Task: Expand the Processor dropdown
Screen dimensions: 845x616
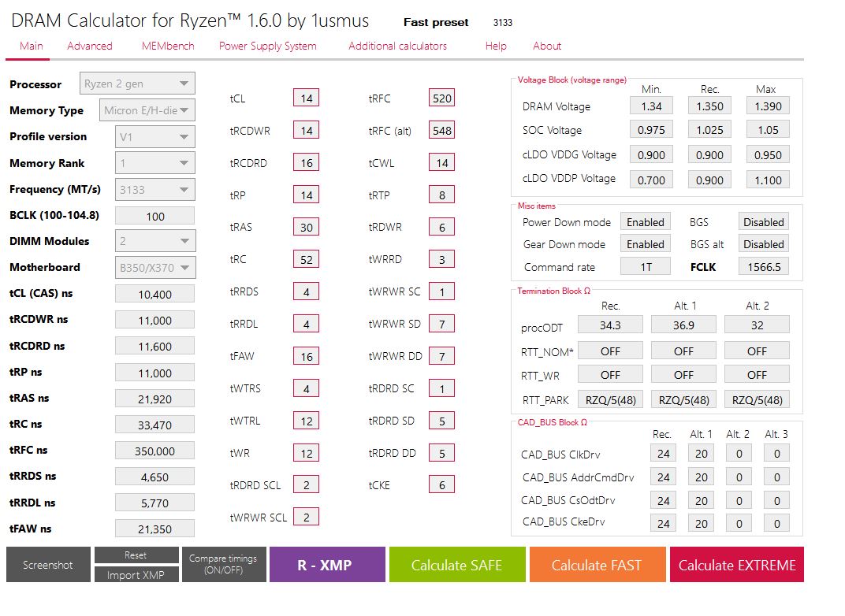Action: [137, 83]
